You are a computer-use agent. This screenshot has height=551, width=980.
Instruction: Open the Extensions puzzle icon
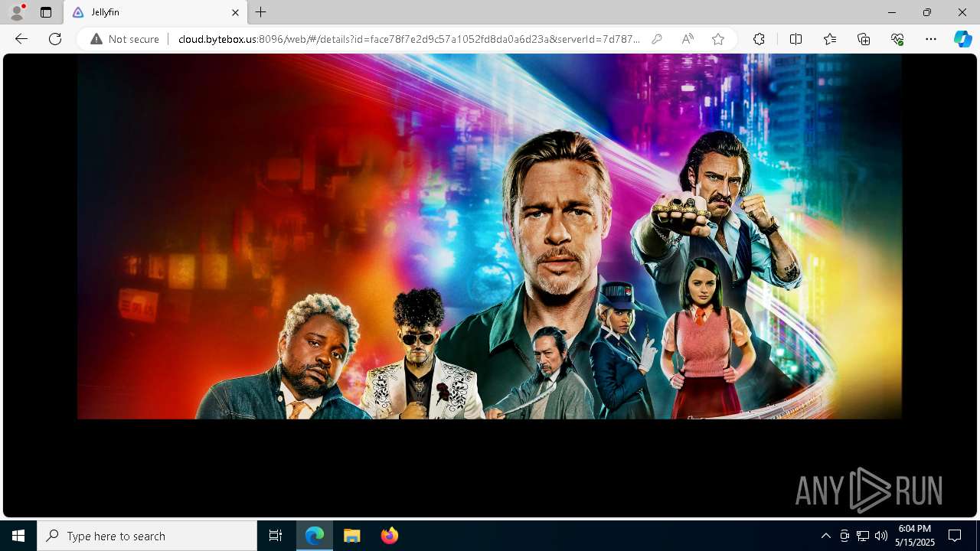pos(759,39)
